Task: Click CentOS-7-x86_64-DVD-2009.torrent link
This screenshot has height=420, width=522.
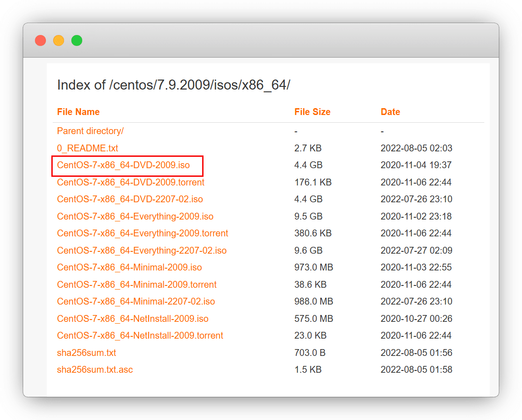Action: tap(130, 182)
